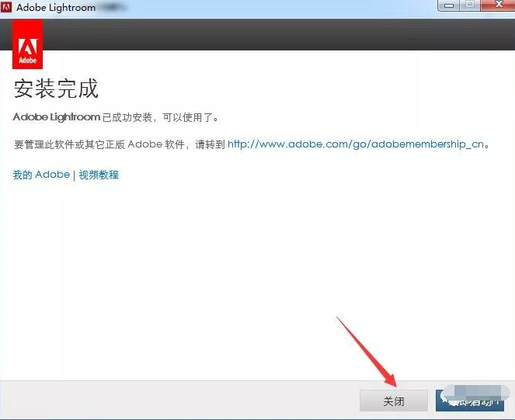Click the 安装完成 heading text
Viewport: 515px width, 420px height.
[x=56, y=89]
